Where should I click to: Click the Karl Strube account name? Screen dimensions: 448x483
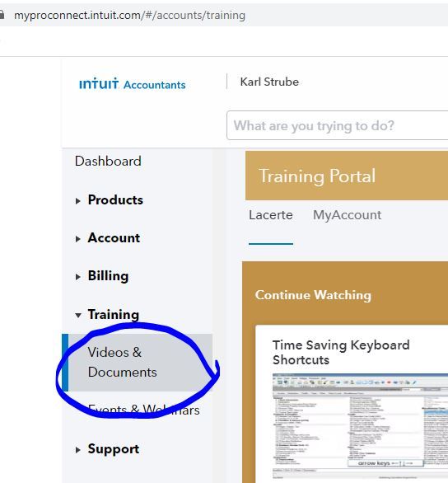click(269, 82)
